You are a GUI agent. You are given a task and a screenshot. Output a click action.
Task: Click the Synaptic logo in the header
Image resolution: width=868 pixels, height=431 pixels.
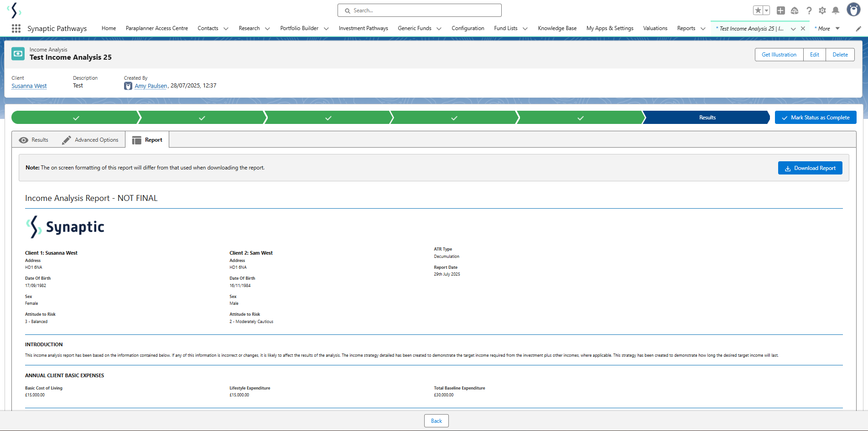point(15,10)
